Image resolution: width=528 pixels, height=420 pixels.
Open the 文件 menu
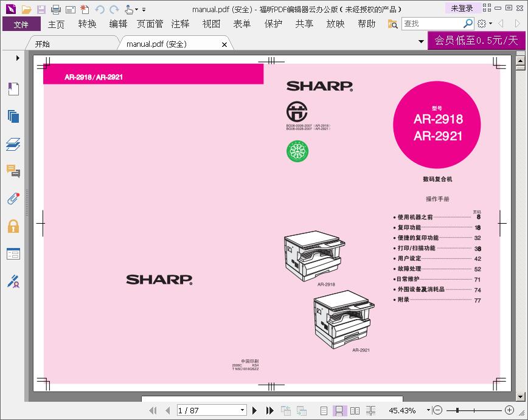[21, 24]
